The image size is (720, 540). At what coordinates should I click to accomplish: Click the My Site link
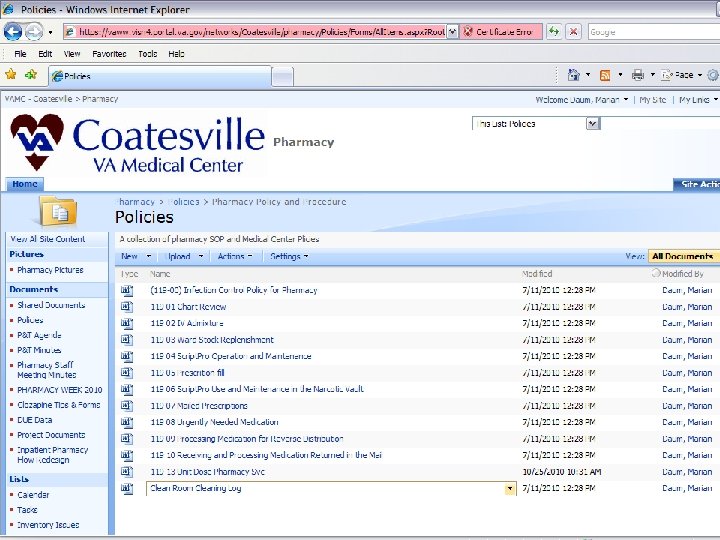pos(652,100)
